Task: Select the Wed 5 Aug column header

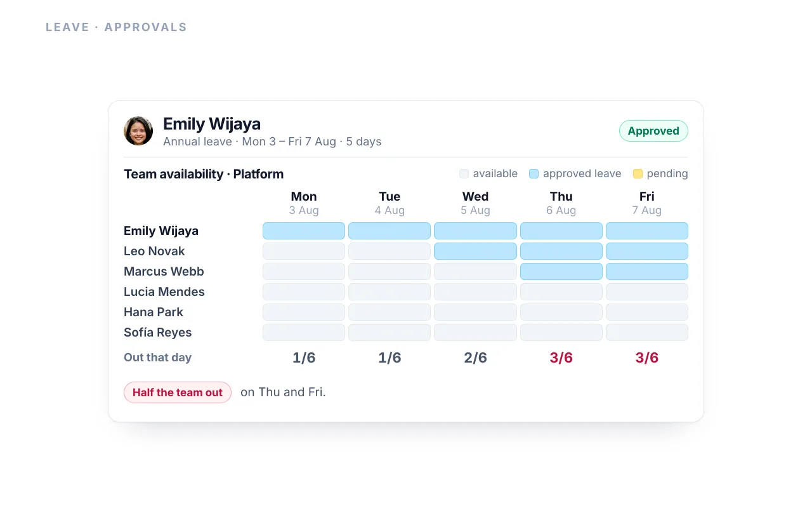Action: [x=475, y=203]
